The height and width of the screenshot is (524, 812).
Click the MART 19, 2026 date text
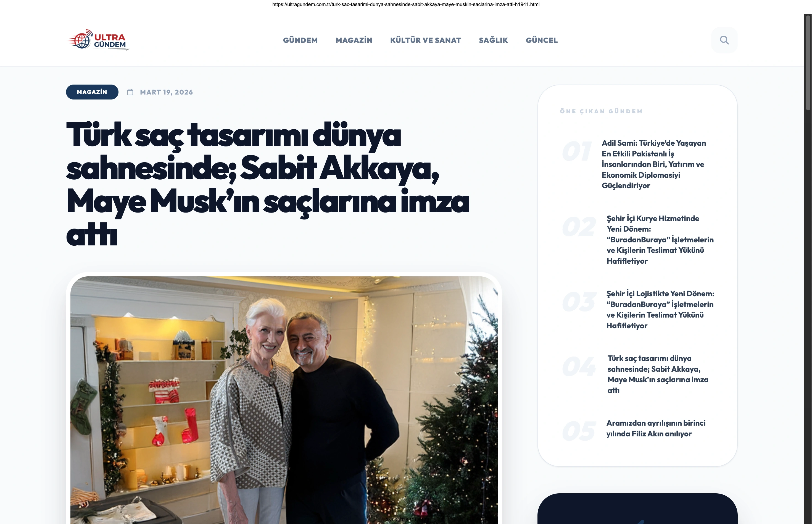pyautogui.click(x=166, y=92)
